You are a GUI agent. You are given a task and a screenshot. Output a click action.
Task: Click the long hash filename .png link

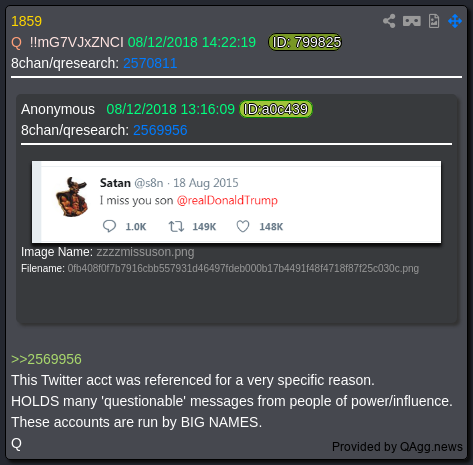click(x=243, y=268)
